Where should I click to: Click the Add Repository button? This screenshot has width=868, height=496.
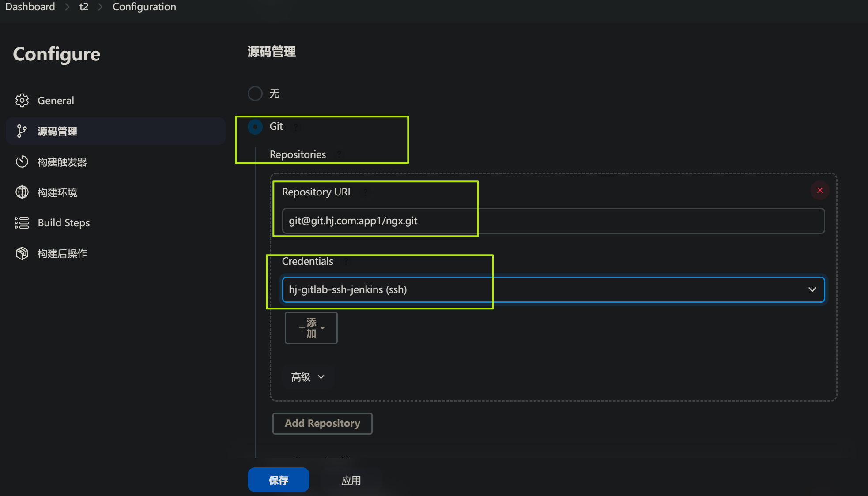click(322, 424)
